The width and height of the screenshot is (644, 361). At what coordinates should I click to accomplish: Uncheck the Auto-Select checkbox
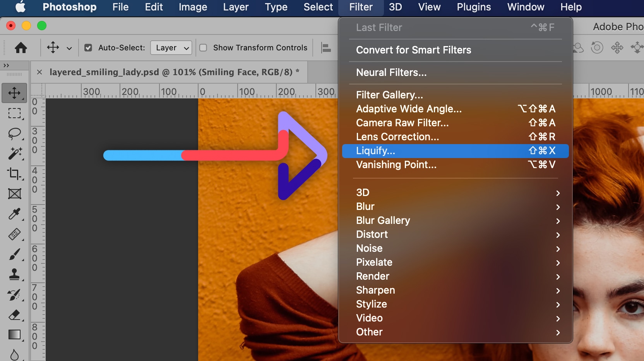coord(88,48)
